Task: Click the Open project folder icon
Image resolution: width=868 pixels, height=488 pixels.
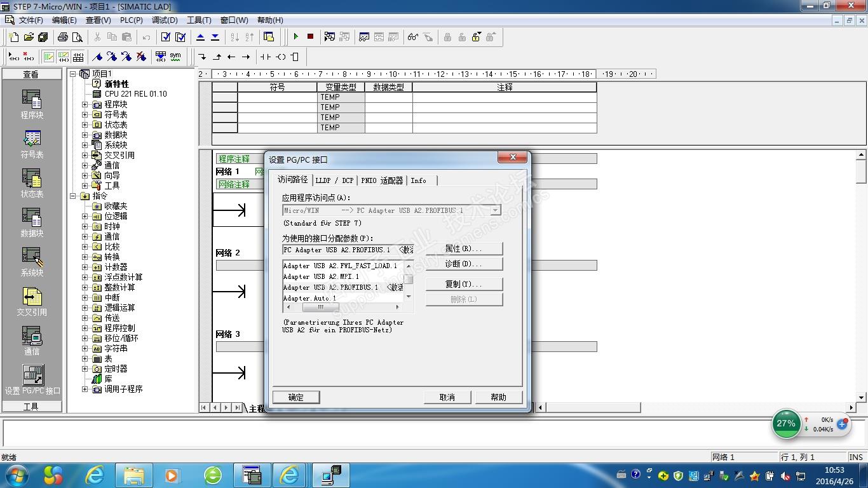Action: 29,37
